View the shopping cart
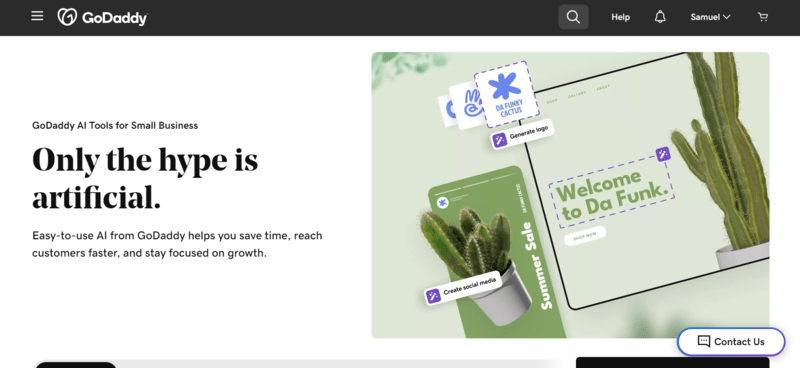 tap(763, 17)
